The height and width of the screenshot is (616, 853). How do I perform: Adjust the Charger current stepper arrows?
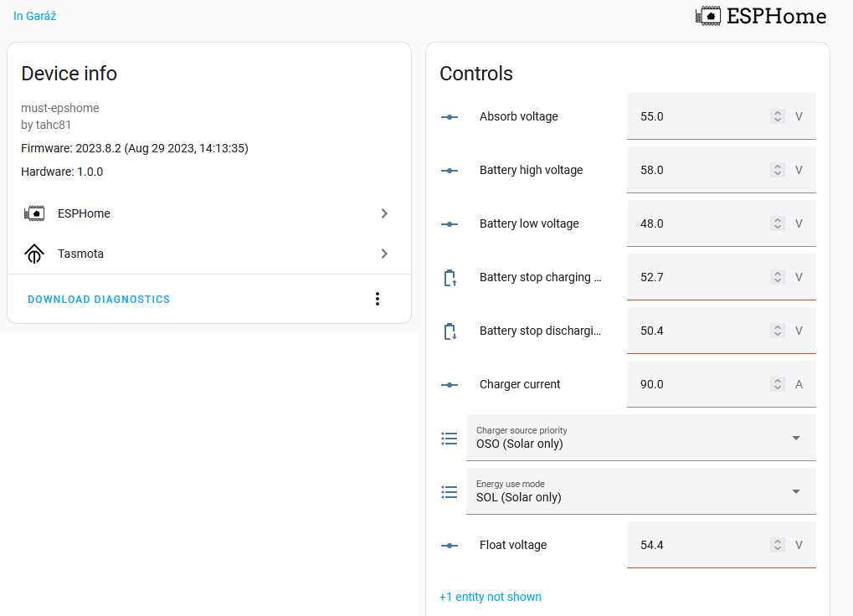(777, 384)
